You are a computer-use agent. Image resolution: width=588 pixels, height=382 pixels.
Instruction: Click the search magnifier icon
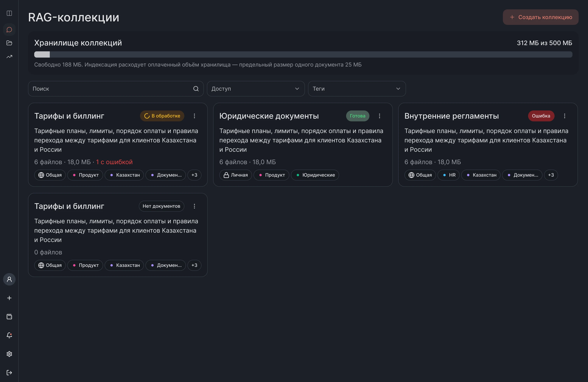coord(196,89)
